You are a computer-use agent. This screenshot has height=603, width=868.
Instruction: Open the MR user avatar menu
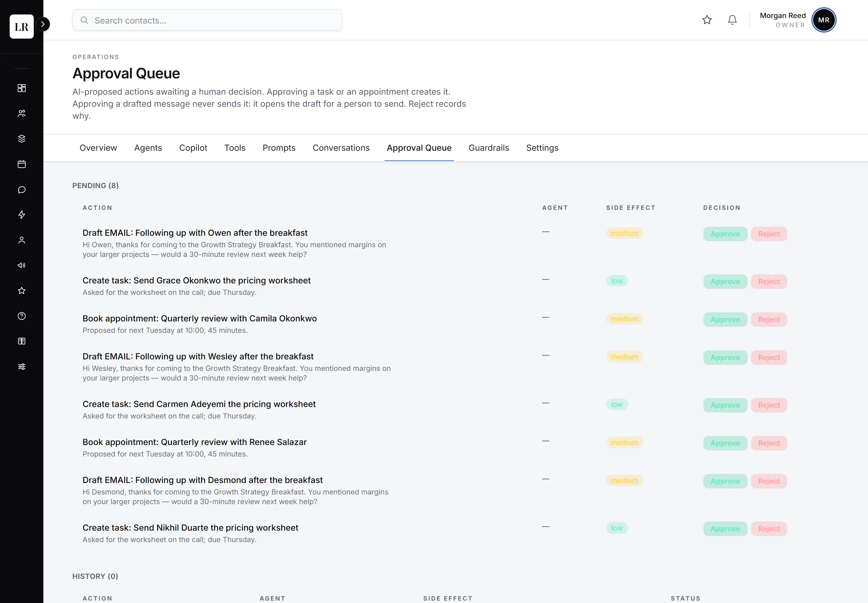click(x=823, y=20)
